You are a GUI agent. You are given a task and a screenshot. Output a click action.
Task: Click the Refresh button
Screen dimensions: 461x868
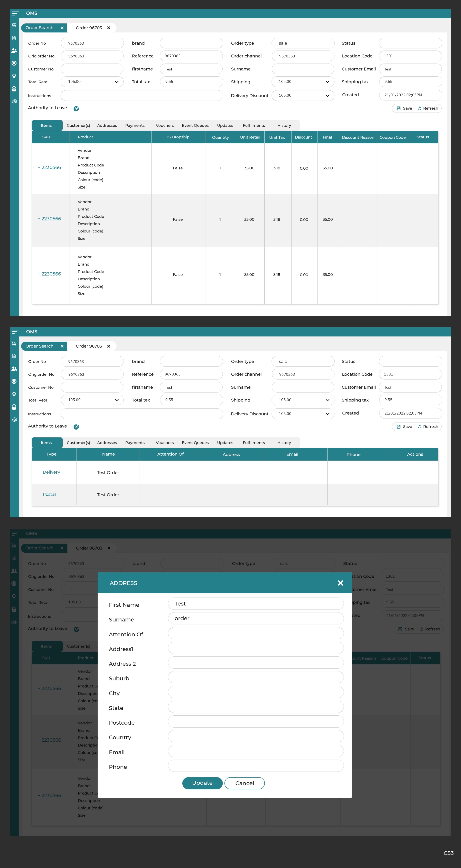[428, 108]
